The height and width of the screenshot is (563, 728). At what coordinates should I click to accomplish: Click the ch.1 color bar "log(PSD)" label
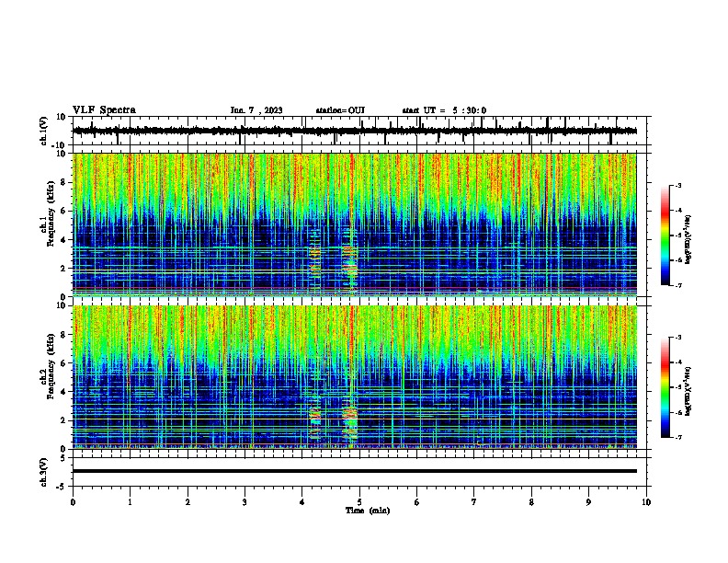688,239
